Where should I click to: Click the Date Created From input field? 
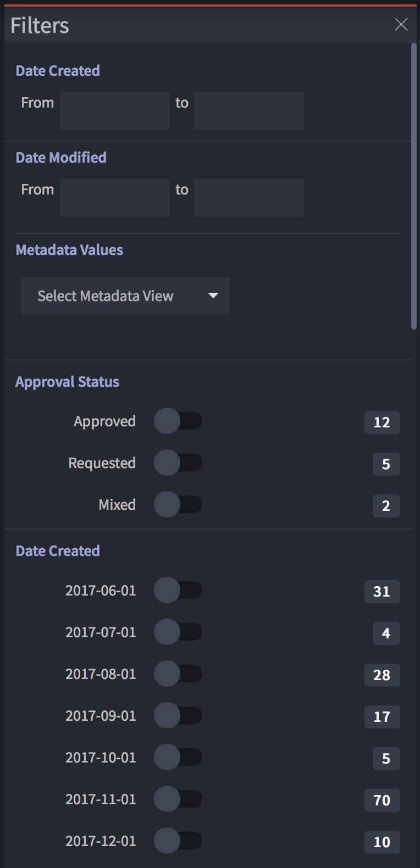tap(114, 110)
